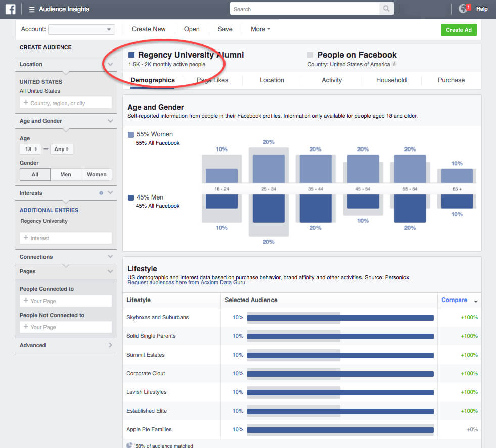The height and width of the screenshot is (448, 496).
Task: Select the Men gender filter
Action: click(x=66, y=174)
